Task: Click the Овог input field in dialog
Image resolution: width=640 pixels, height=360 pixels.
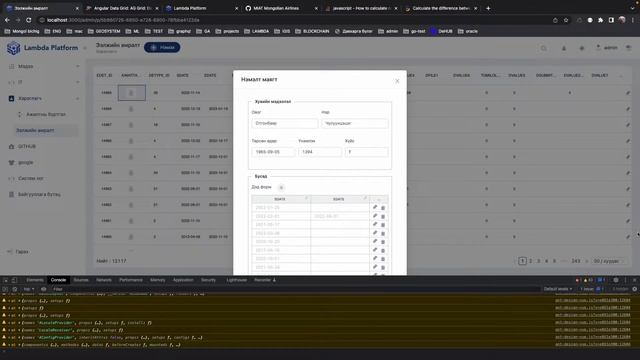Action: tap(284, 123)
